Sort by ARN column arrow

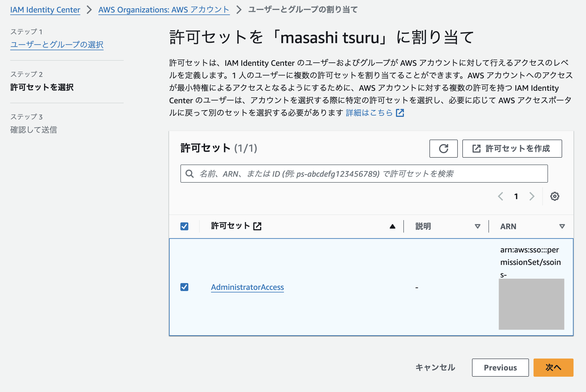(x=562, y=226)
